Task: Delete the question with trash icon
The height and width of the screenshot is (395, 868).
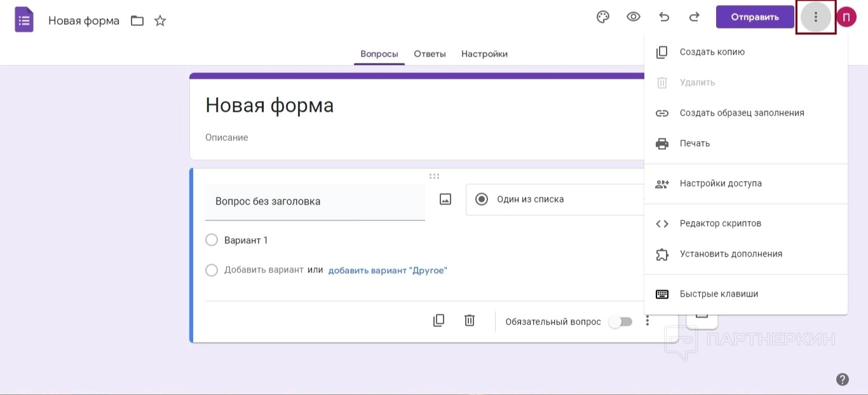Action: point(470,321)
